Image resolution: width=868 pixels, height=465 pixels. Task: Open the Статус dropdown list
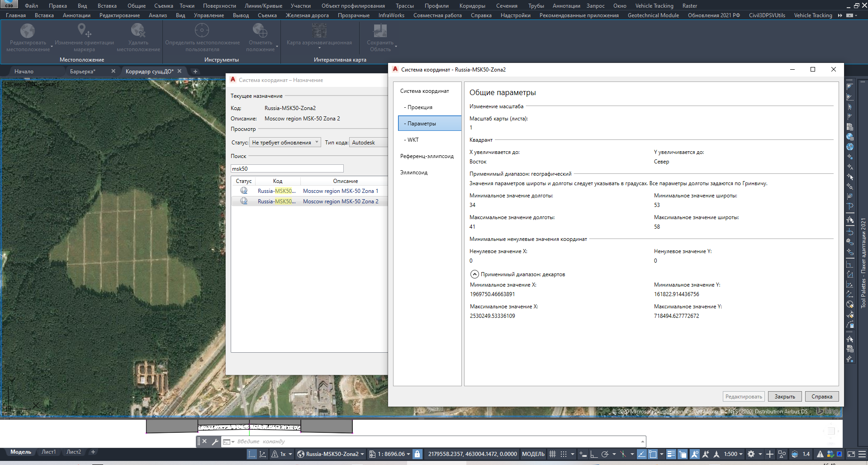(x=285, y=143)
